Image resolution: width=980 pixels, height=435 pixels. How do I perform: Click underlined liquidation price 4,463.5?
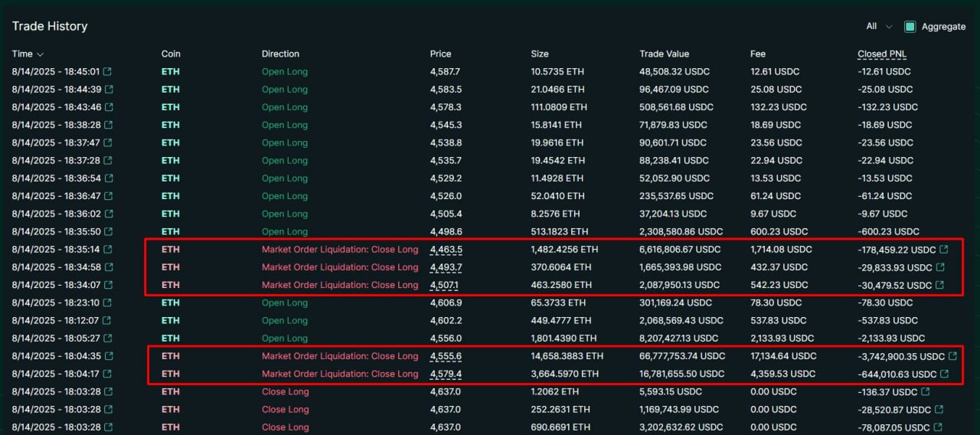[x=446, y=250]
